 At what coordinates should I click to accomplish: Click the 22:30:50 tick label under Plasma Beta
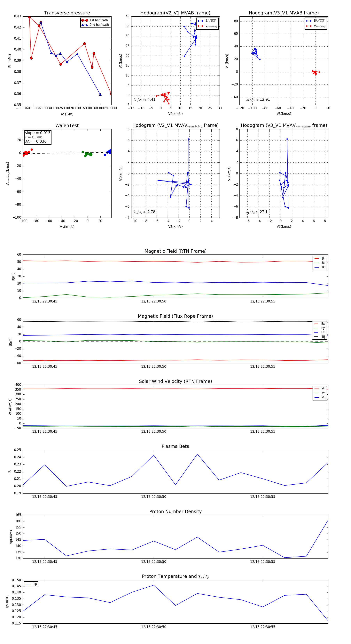(153, 496)
